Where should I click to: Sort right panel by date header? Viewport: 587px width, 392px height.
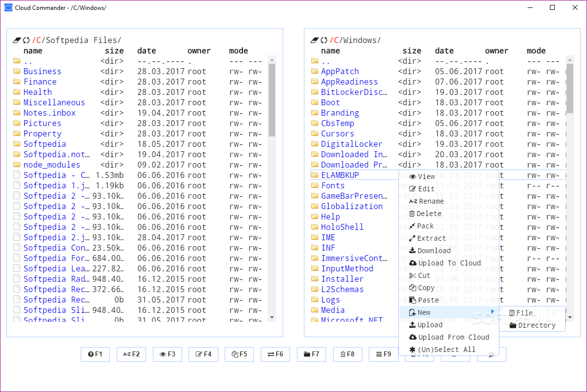444,51
